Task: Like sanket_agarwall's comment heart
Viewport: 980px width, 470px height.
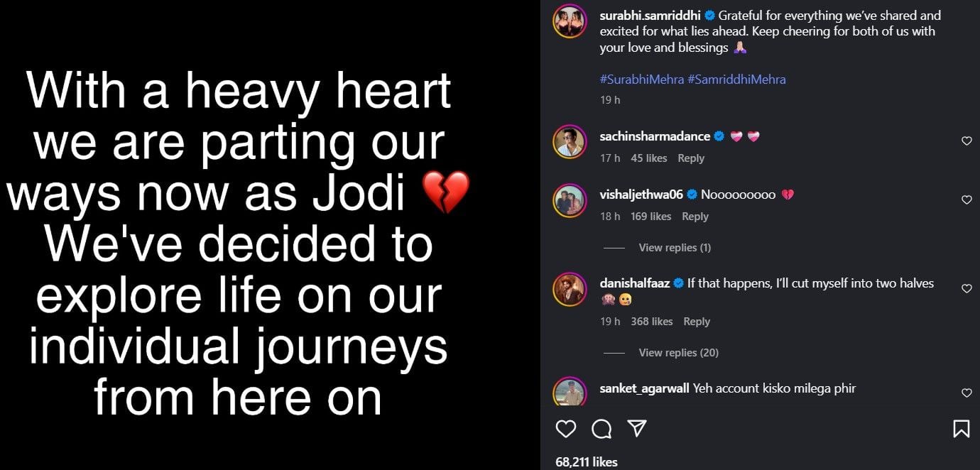Action: click(x=967, y=393)
